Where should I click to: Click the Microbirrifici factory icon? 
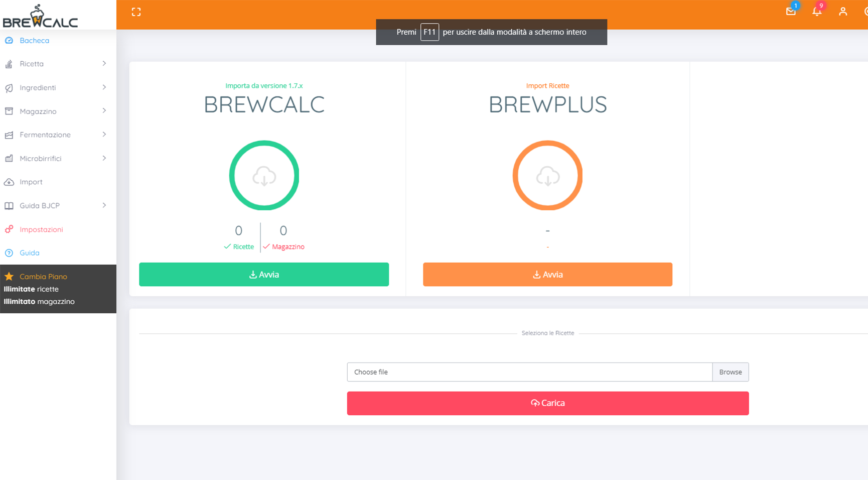tap(9, 158)
